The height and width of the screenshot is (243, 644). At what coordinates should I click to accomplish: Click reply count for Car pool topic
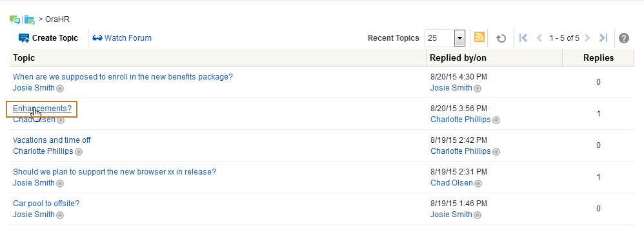click(x=598, y=209)
